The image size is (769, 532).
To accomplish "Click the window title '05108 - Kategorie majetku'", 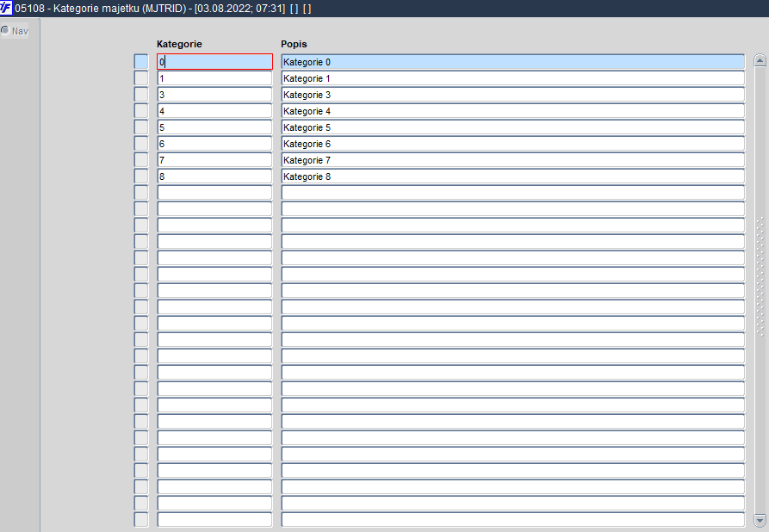I will click(77, 9).
